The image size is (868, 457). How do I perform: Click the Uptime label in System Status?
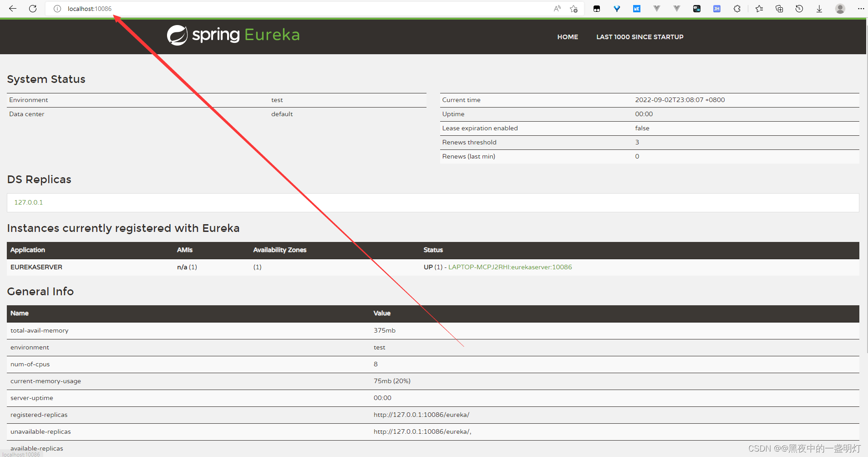(453, 114)
